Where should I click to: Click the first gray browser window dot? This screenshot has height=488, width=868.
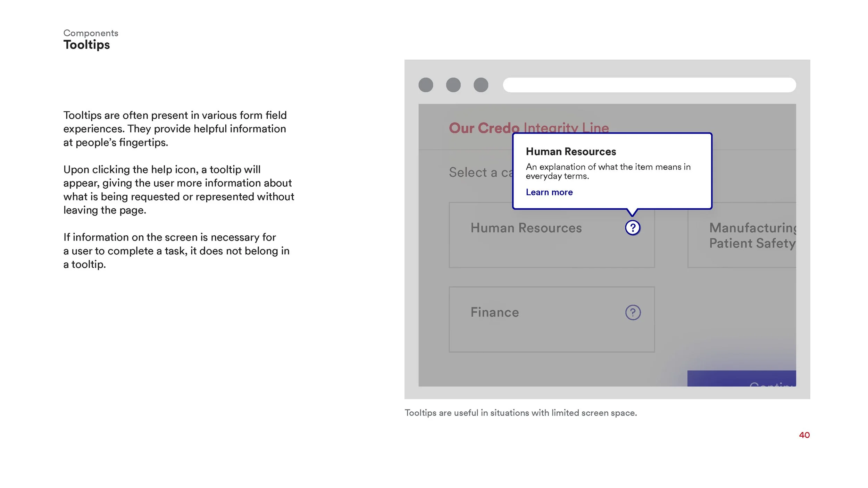tap(426, 85)
